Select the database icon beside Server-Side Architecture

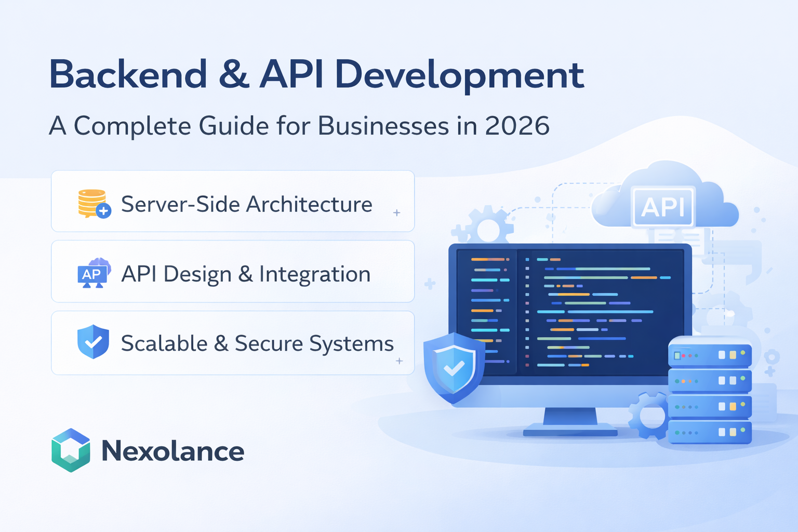click(92, 204)
